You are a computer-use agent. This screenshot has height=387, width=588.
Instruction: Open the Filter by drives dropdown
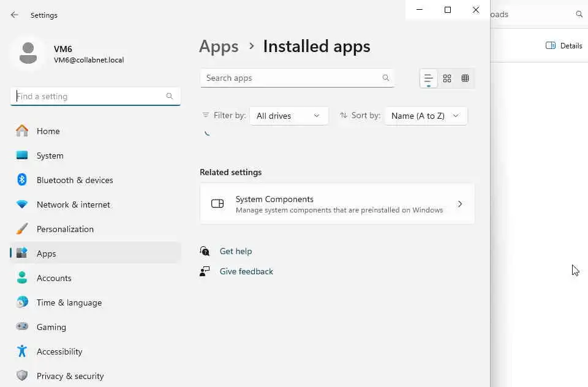tap(288, 116)
